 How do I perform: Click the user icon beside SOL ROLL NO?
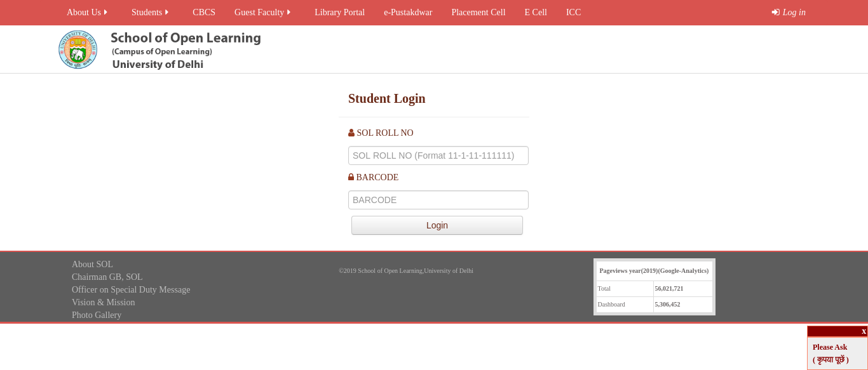[x=351, y=132]
